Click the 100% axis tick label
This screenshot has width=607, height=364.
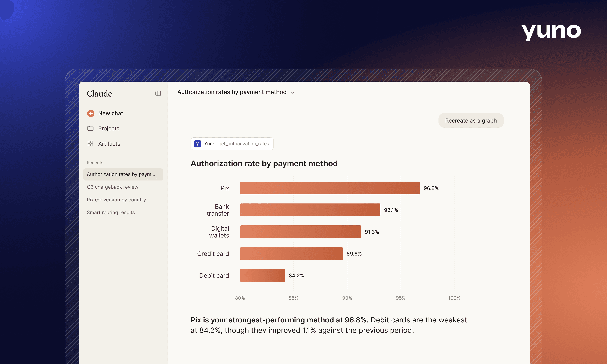(x=454, y=298)
